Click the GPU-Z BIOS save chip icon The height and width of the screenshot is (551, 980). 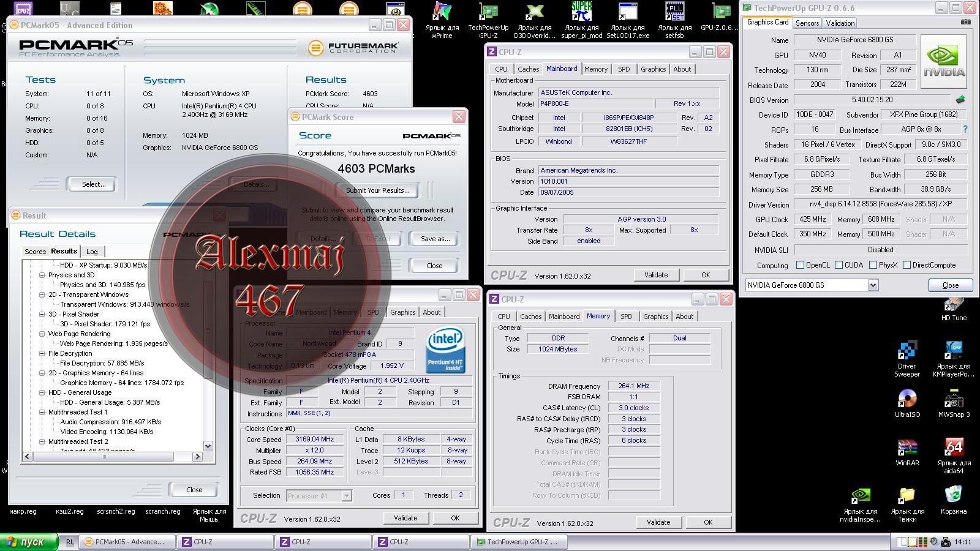tap(960, 99)
